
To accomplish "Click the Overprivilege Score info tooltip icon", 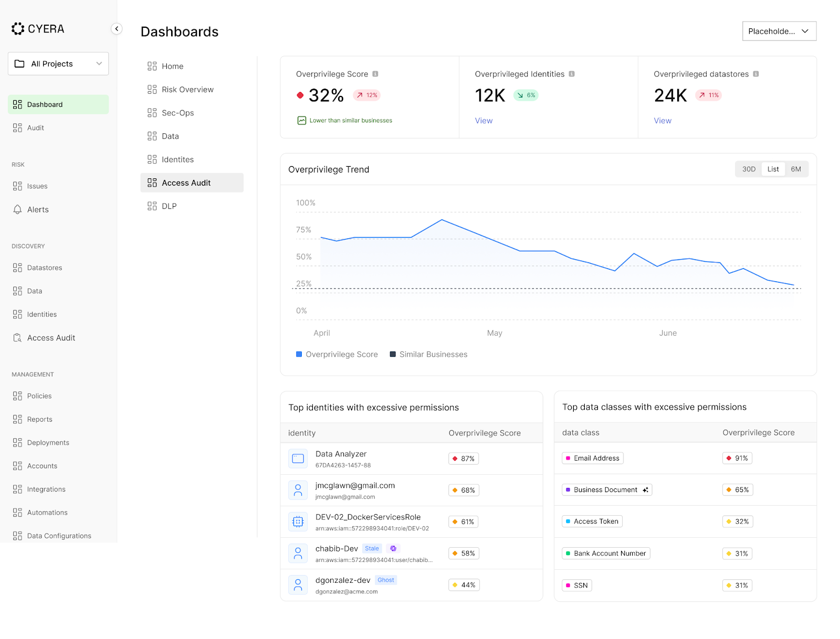I will pyautogui.click(x=376, y=74).
